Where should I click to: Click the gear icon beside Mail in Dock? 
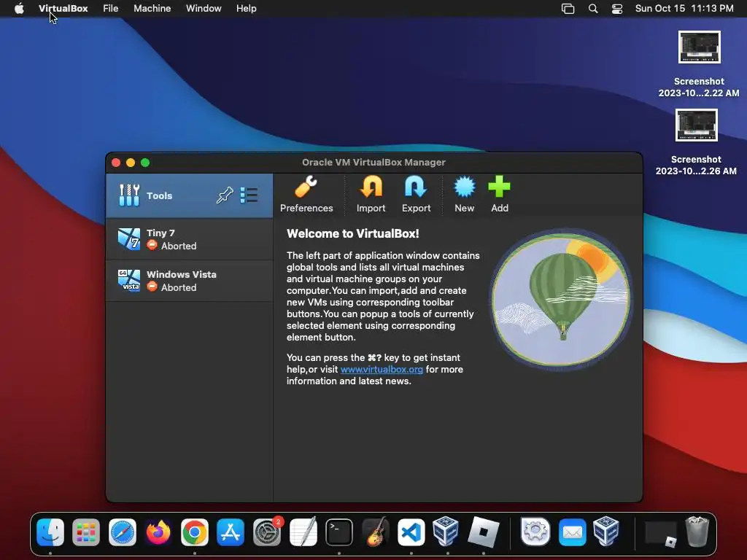point(535,532)
